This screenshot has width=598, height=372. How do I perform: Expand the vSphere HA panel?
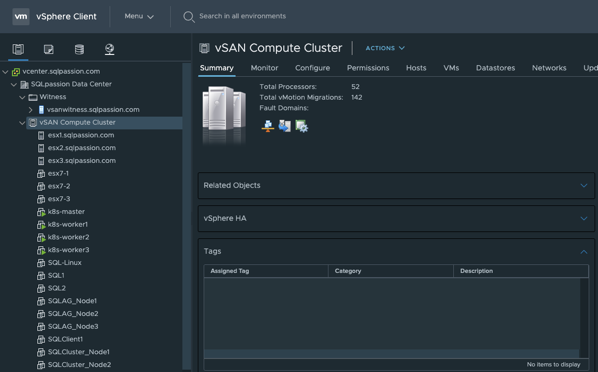(x=584, y=219)
